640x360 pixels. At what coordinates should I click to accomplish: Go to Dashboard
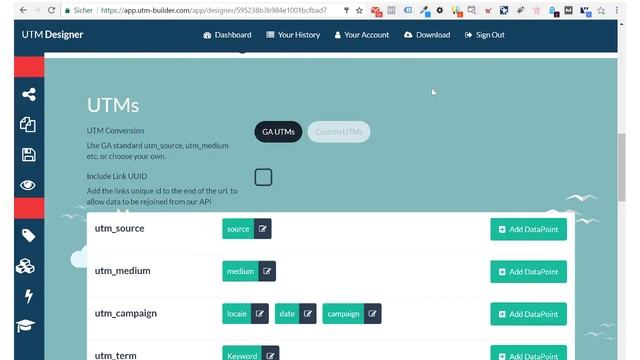click(227, 35)
